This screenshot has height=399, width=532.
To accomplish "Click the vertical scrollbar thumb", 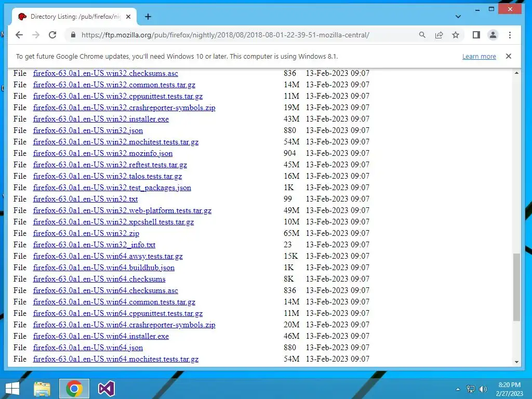I will click(x=516, y=287).
